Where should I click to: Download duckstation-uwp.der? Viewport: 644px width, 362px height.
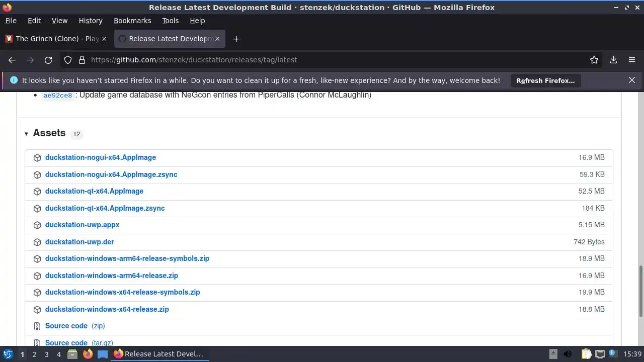click(79, 242)
